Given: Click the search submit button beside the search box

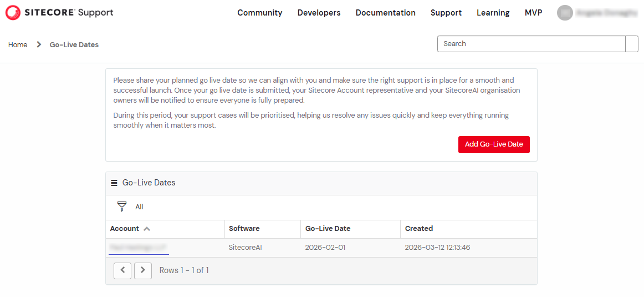Looking at the screenshot, I should coord(632,44).
